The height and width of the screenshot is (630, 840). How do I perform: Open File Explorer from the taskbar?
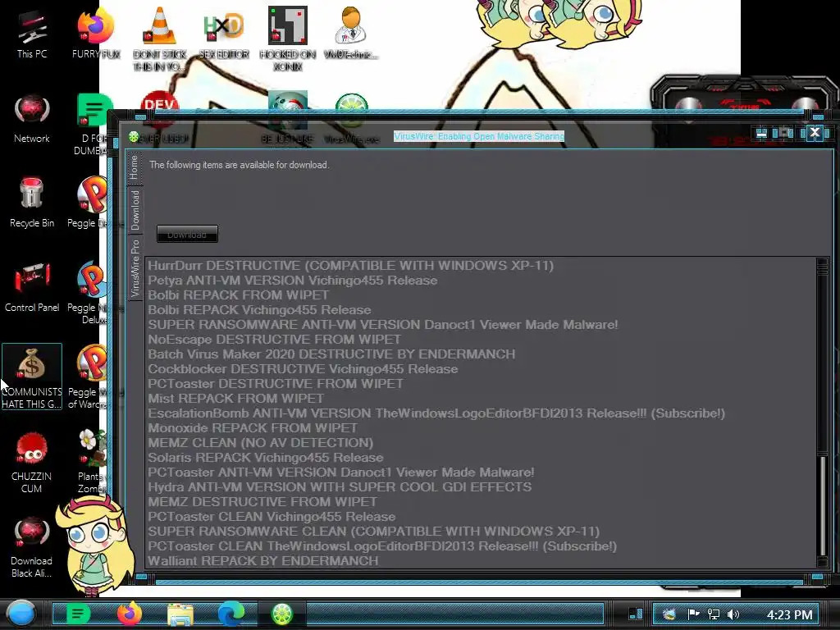point(180,614)
